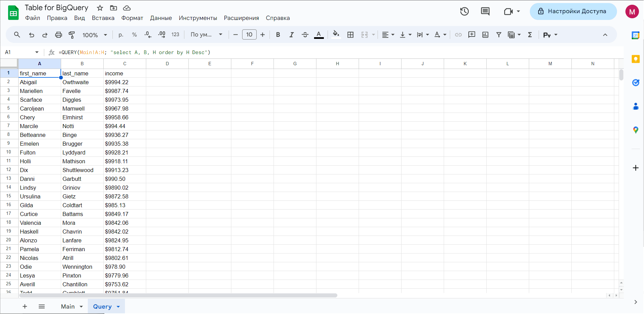
Task: Switch to the Main sheet tab
Action: [x=68, y=307]
